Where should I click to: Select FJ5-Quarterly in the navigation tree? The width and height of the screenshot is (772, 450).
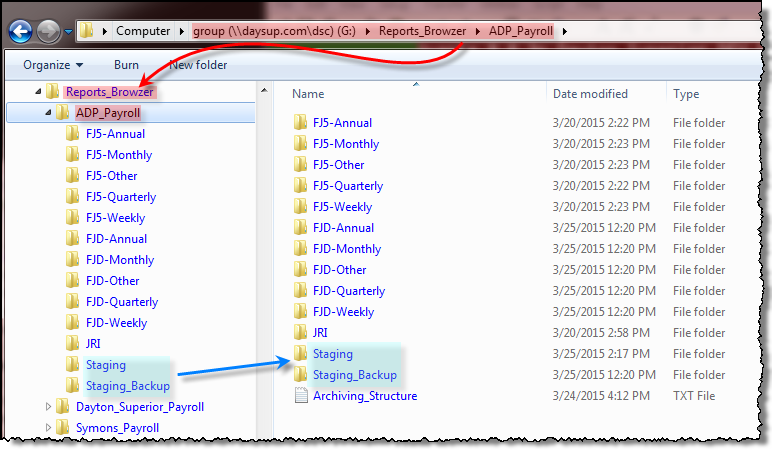pyautogui.click(x=120, y=197)
